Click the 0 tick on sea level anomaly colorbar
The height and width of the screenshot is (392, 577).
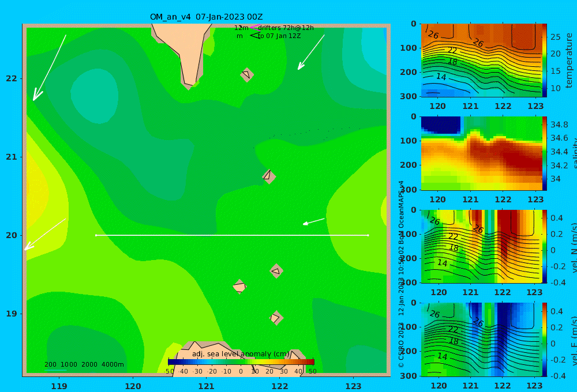241,371
